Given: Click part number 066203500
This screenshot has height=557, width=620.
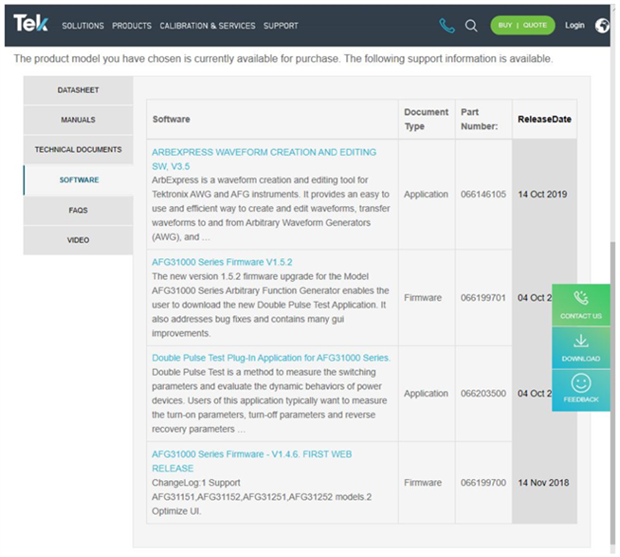Looking at the screenshot, I should click(483, 393).
